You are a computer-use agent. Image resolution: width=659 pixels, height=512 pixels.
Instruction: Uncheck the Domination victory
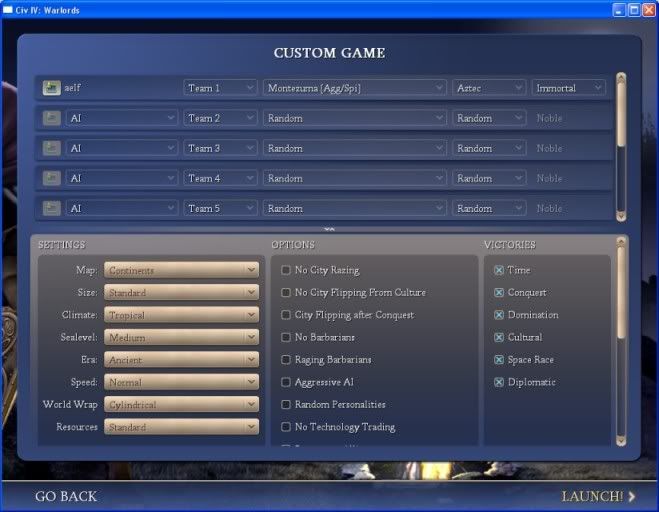pyautogui.click(x=499, y=315)
